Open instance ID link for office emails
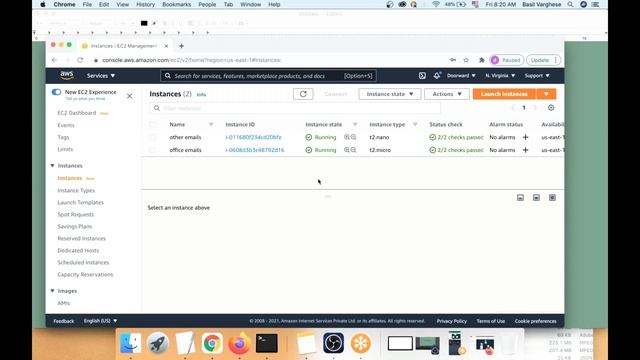This screenshot has height=360, width=640. click(x=255, y=150)
